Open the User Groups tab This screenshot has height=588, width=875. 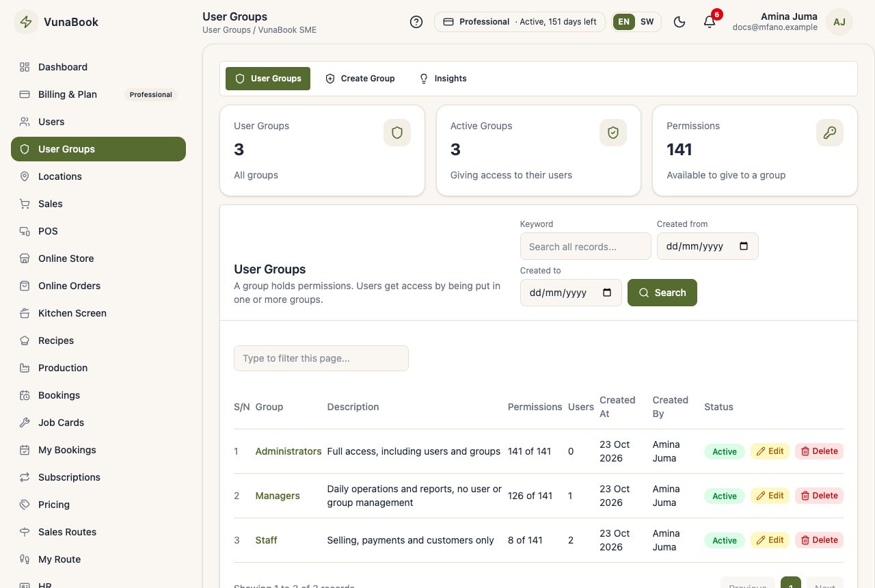coord(268,79)
